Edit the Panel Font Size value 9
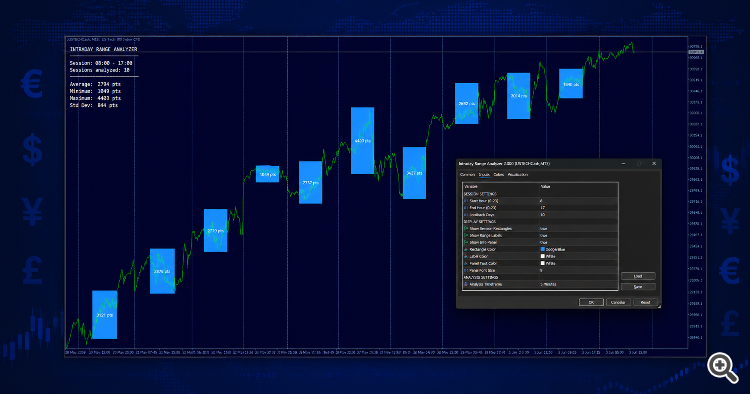This screenshot has height=394, width=750. pos(541,270)
